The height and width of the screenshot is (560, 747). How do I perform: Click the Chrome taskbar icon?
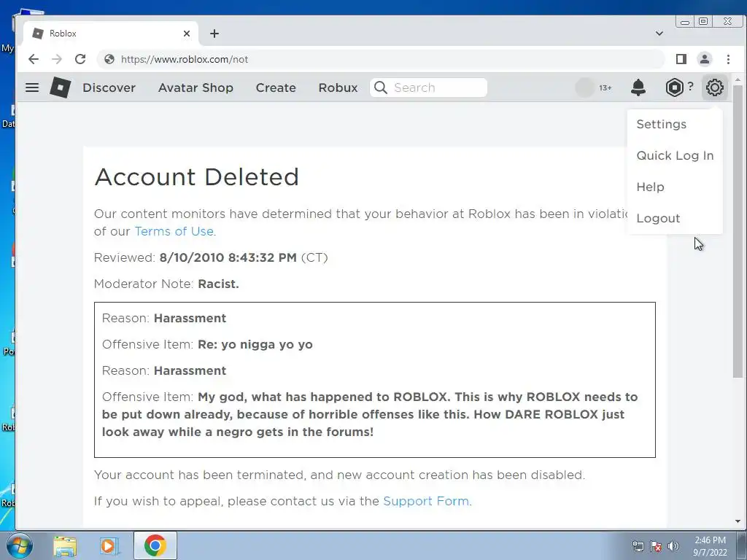(155, 545)
